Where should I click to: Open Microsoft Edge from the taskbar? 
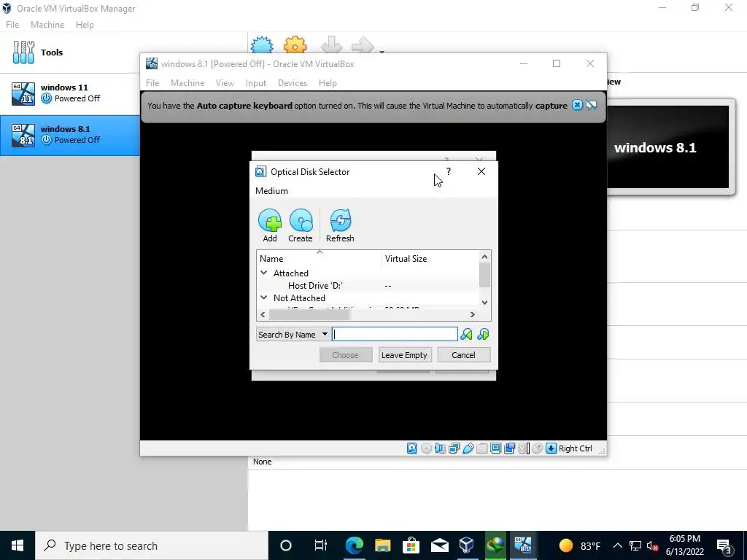pos(354,545)
